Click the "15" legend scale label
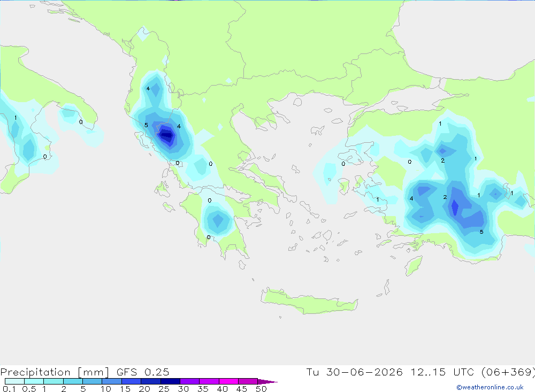This screenshot has width=535, height=392. [x=125, y=389]
